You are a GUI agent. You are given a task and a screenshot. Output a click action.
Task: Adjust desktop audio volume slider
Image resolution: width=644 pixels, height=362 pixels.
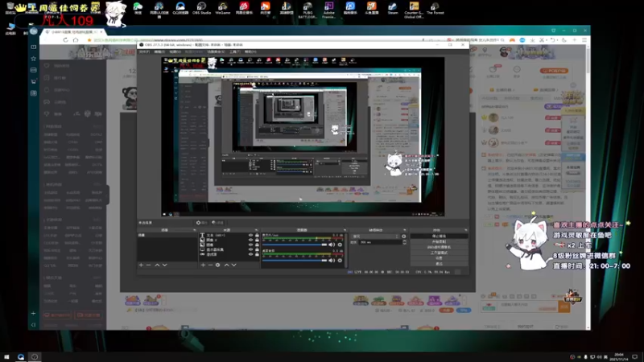point(295,260)
